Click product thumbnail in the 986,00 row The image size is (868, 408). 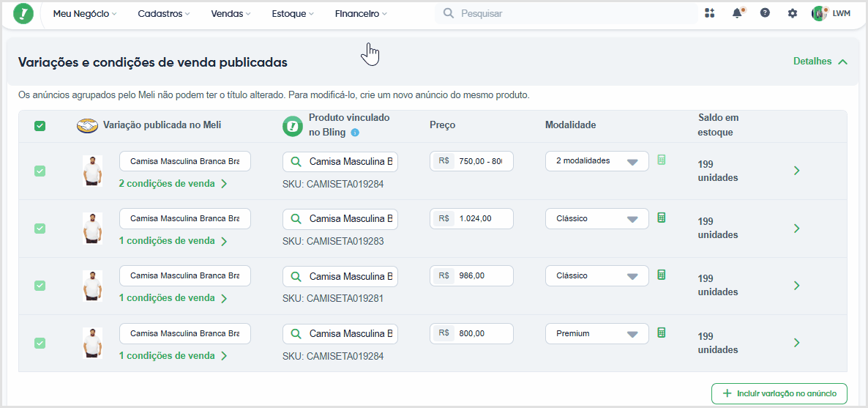[92, 286]
